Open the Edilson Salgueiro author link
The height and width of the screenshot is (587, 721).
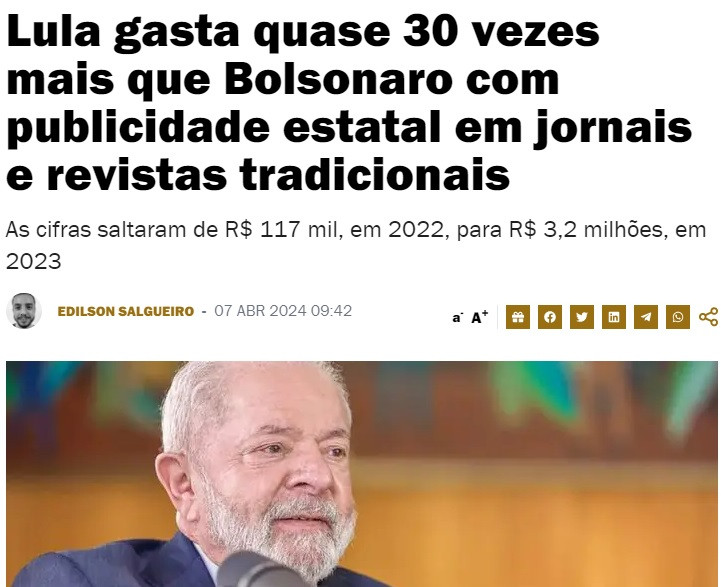126,312
